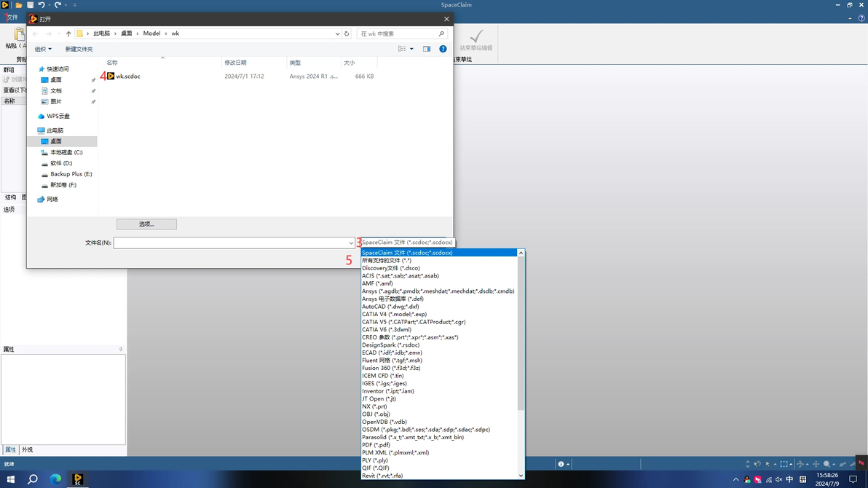
Task: Click the info icon in status bar
Action: 561,464
